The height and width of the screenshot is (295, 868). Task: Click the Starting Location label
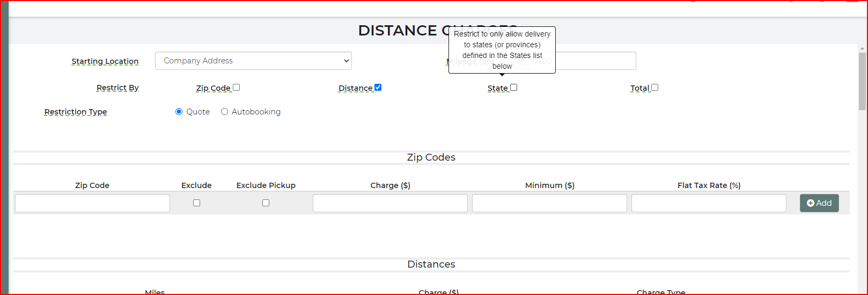pos(105,61)
